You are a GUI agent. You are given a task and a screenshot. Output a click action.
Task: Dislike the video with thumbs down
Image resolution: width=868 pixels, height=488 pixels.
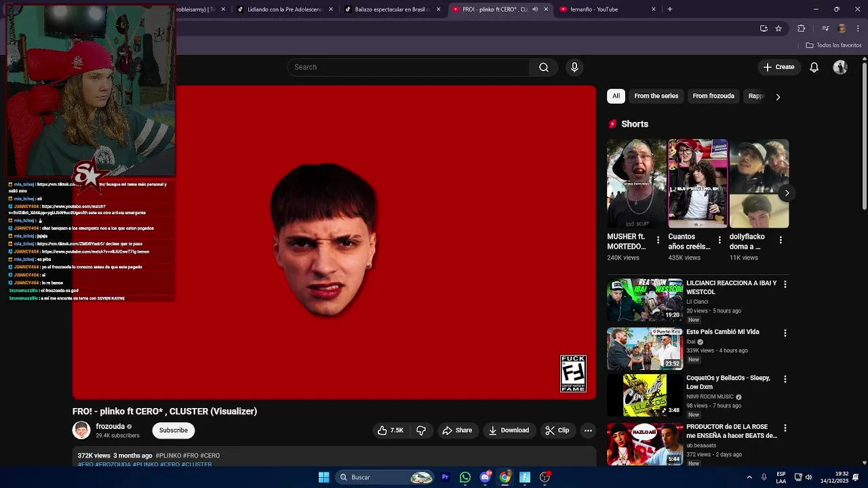pos(421,430)
